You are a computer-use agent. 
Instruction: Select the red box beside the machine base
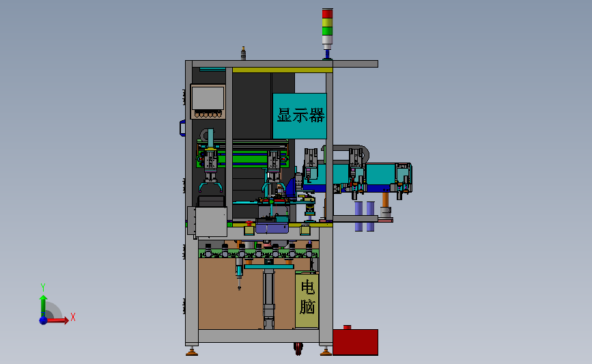pos(355,341)
